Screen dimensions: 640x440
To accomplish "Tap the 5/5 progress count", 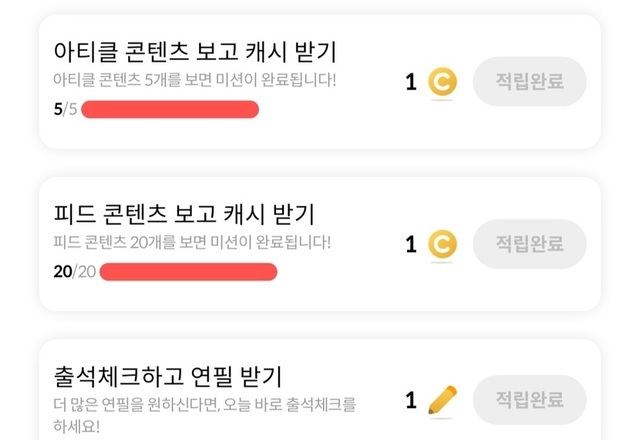I will coord(64,109).
